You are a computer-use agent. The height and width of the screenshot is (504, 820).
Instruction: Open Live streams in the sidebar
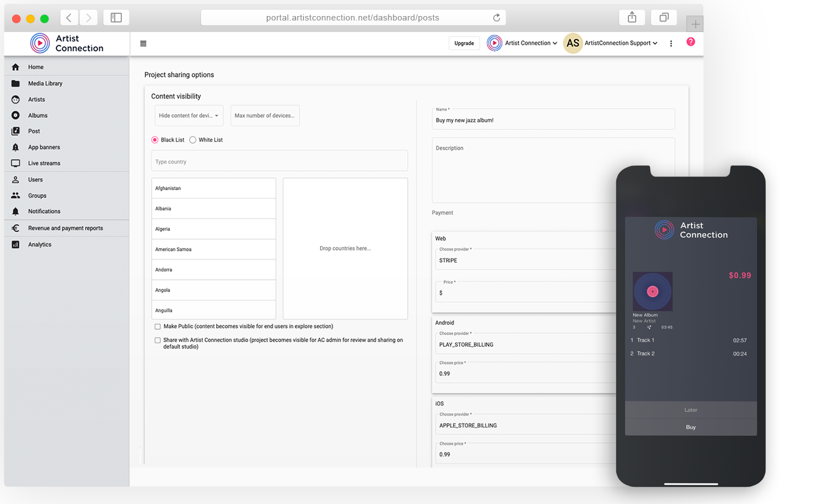pyautogui.click(x=44, y=163)
